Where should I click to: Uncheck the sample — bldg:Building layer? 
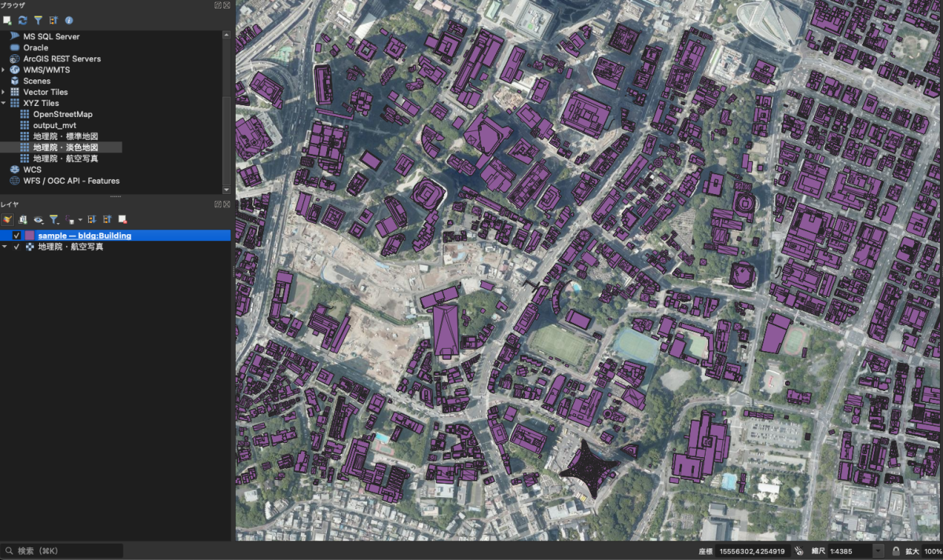click(x=17, y=235)
